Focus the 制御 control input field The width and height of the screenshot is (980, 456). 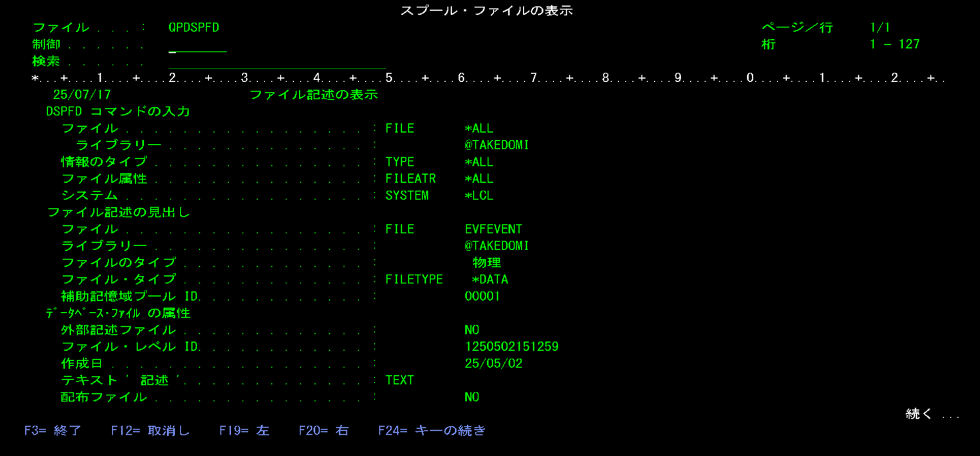[x=198, y=45]
